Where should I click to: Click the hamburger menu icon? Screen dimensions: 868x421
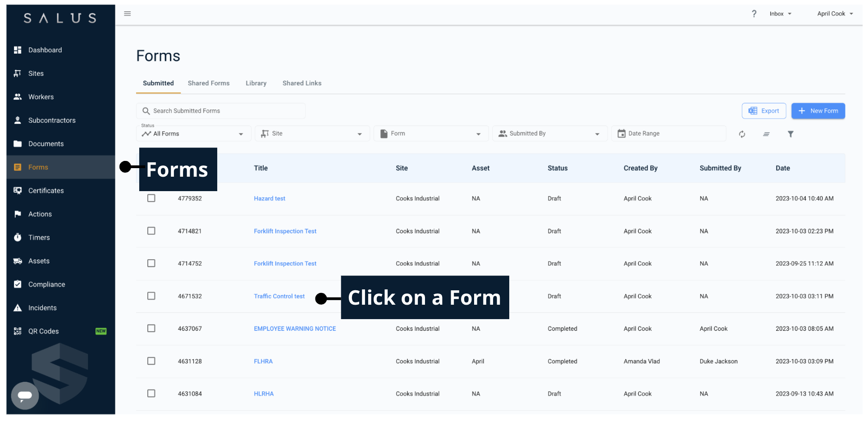point(128,14)
